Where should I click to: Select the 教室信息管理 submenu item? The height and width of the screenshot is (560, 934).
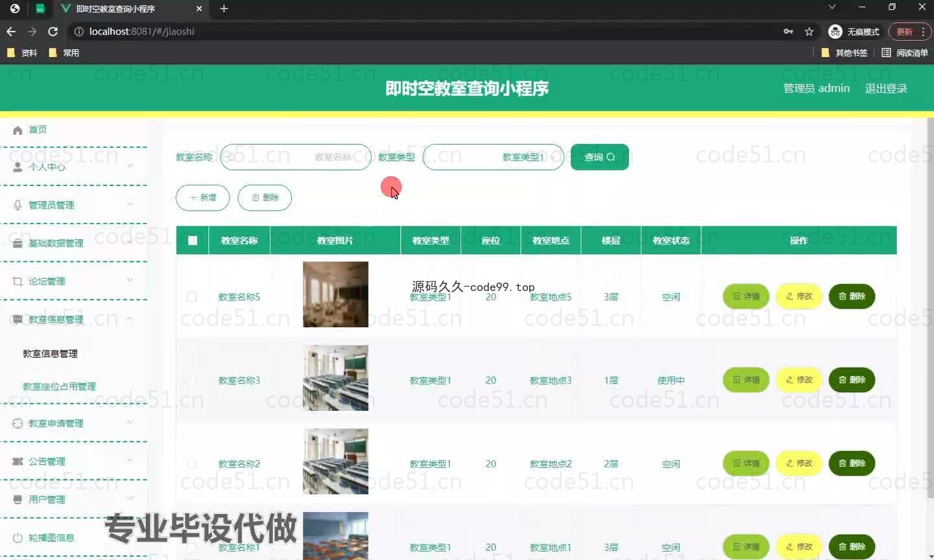(50, 354)
